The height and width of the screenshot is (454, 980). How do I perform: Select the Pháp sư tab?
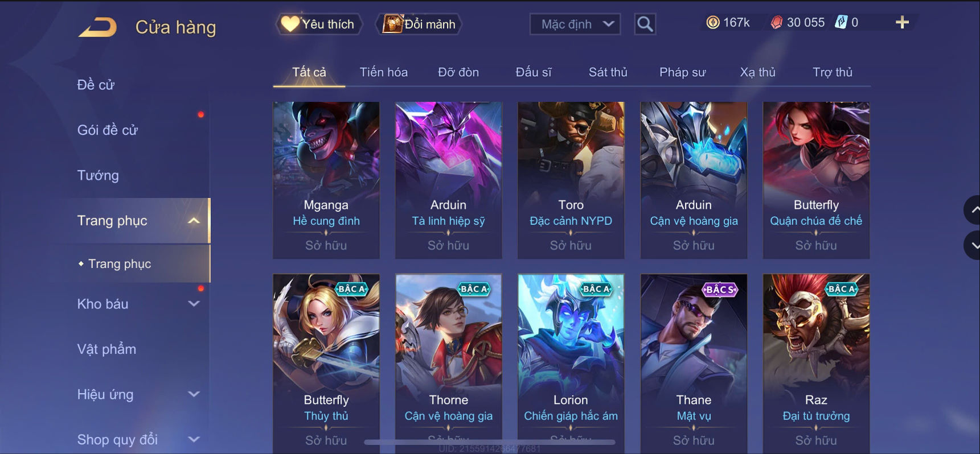click(x=682, y=72)
